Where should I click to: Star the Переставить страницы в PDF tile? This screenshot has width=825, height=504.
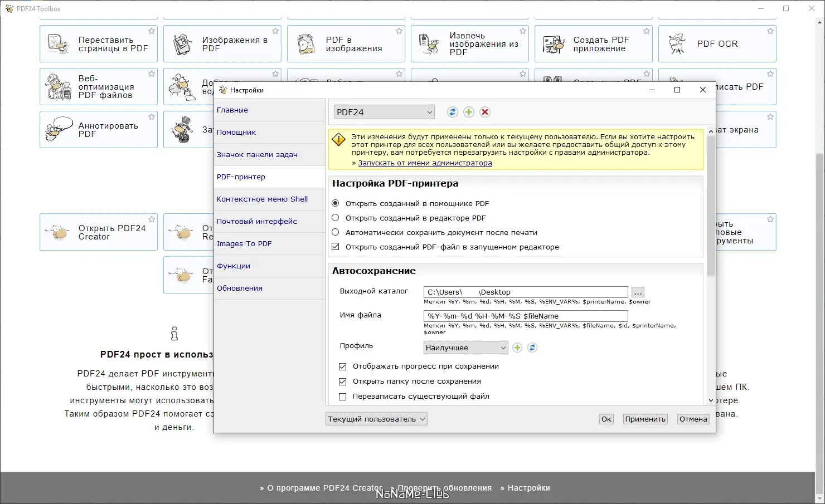coord(152,31)
